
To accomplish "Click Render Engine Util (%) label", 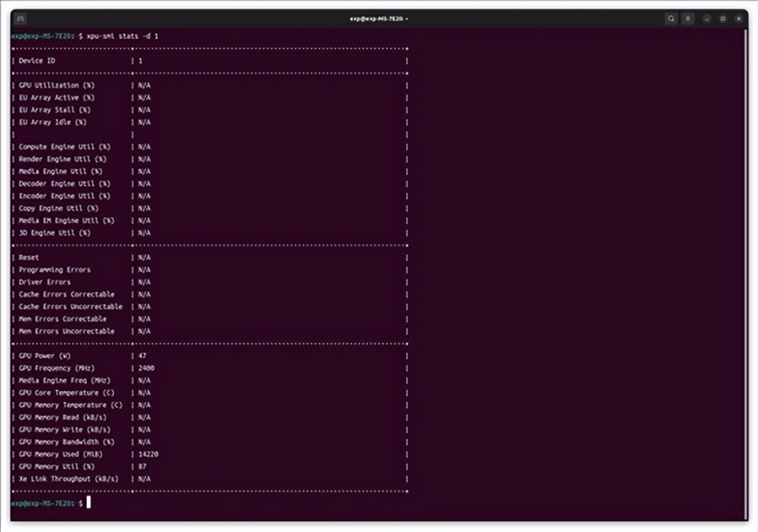I will pyautogui.click(x=62, y=159).
